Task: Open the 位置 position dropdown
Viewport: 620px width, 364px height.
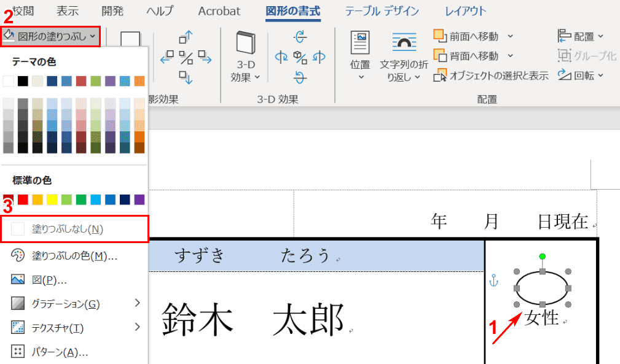Action: (x=360, y=56)
